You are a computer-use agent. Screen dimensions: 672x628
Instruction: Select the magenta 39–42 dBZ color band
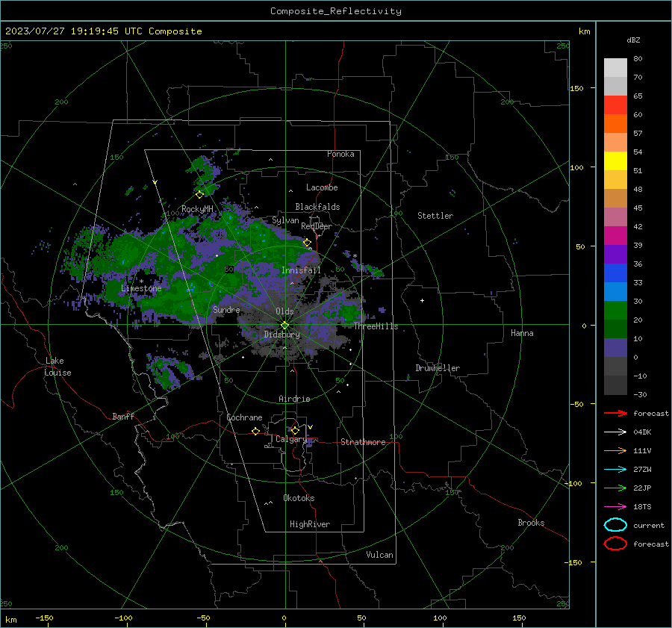click(x=615, y=236)
